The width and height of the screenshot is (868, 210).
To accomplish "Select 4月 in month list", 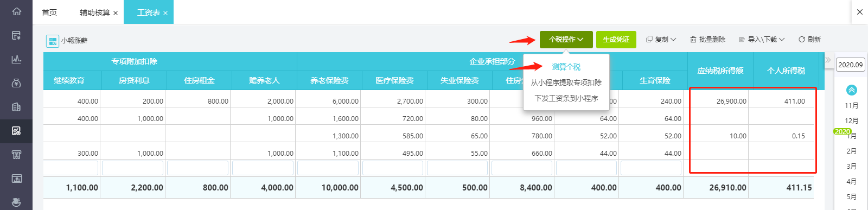I will tap(852, 181).
